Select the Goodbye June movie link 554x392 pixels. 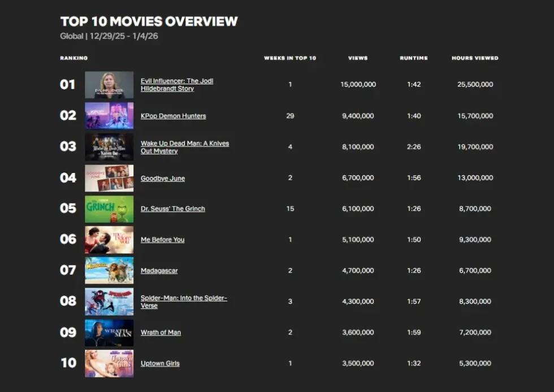coord(163,178)
